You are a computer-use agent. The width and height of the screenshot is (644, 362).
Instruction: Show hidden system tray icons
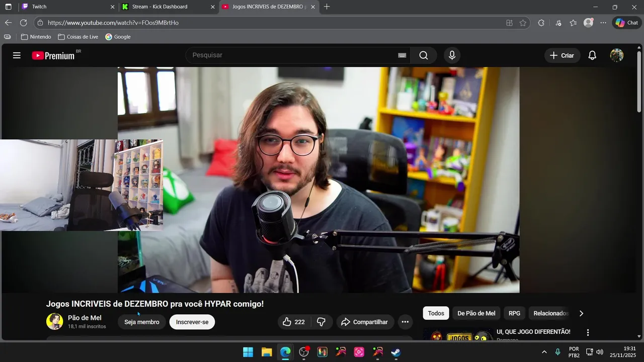[x=544, y=352]
